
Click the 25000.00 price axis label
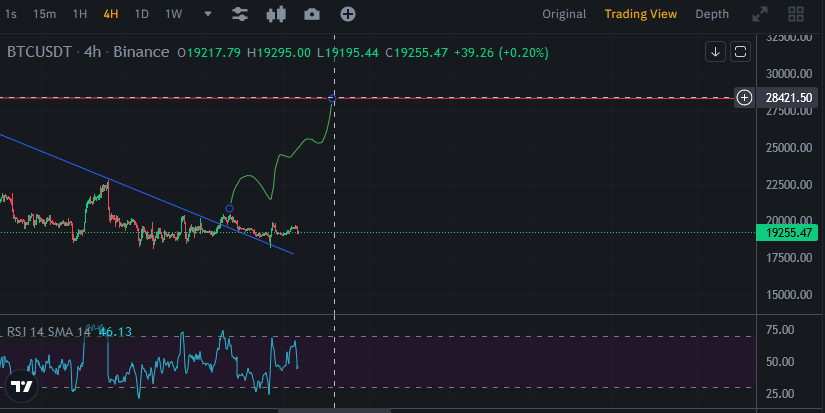tap(789, 148)
